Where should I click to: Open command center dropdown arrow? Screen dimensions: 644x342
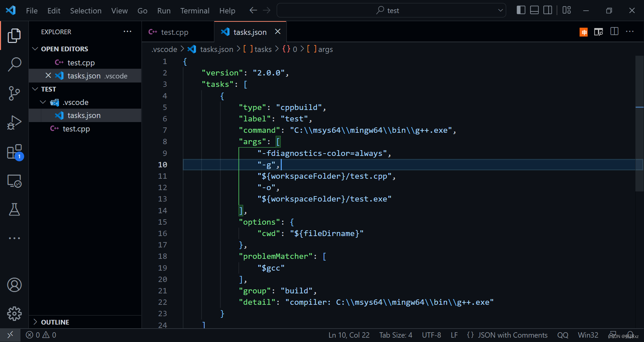[x=500, y=10]
